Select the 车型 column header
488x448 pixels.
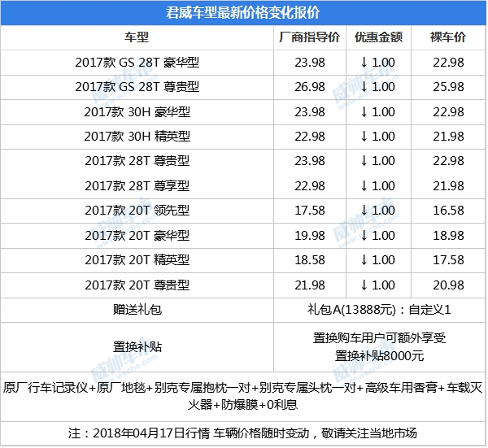point(137,37)
